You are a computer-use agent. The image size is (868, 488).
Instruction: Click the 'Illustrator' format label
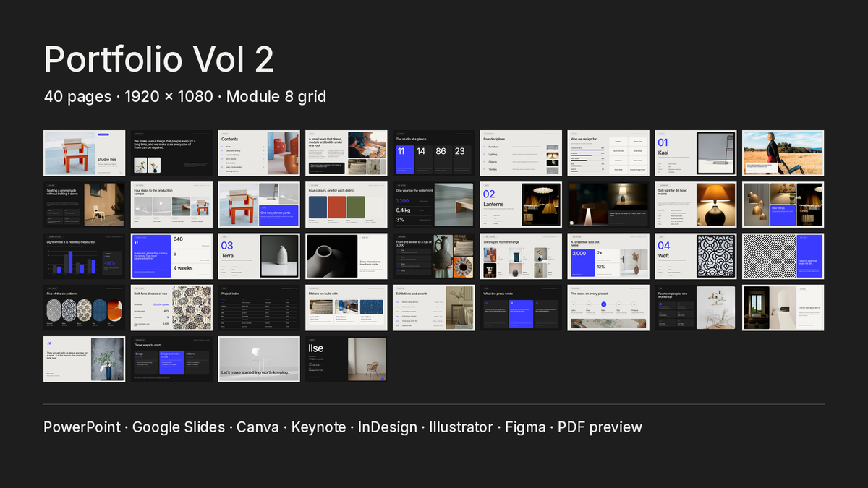pyautogui.click(x=461, y=427)
